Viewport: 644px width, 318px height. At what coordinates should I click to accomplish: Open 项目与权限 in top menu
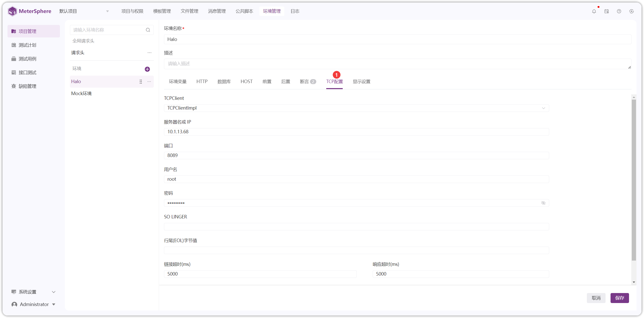point(133,11)
